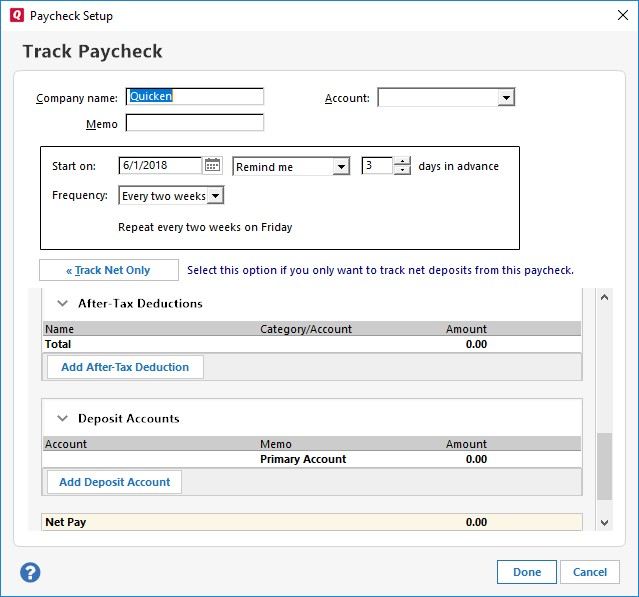The image size is (639, 597).
Task: Click the scrollbar up arrow
Action: [x=603, y=297]
